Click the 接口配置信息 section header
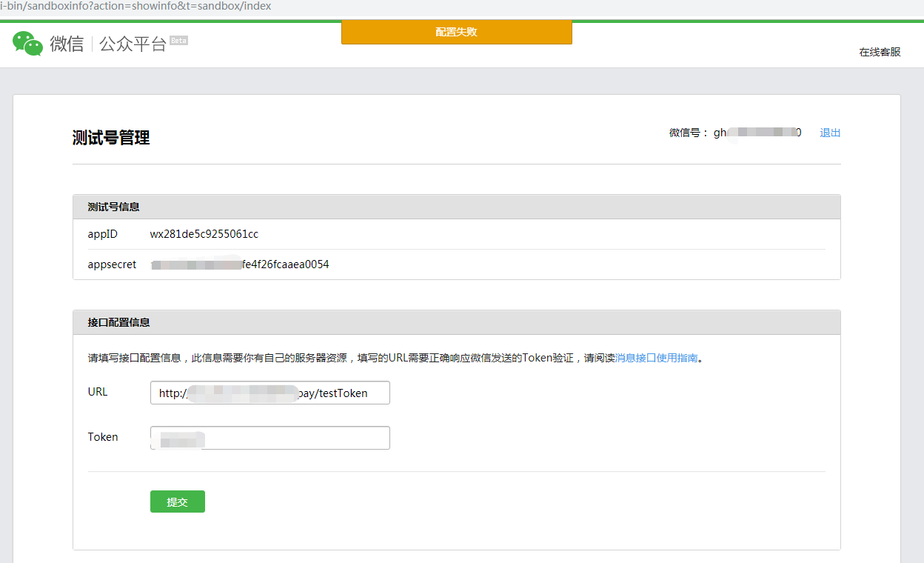The height and width of the screenshot is (563, 924). [119, 322]
